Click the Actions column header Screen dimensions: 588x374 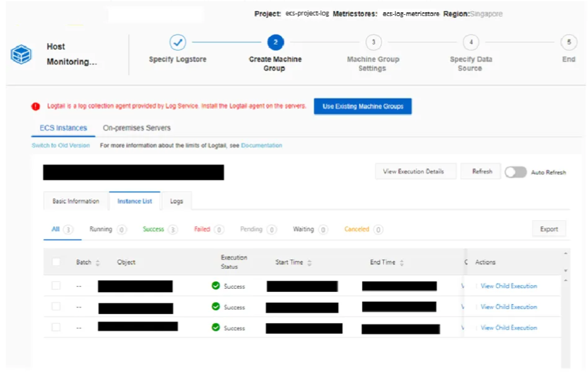[x=485, y=262]
